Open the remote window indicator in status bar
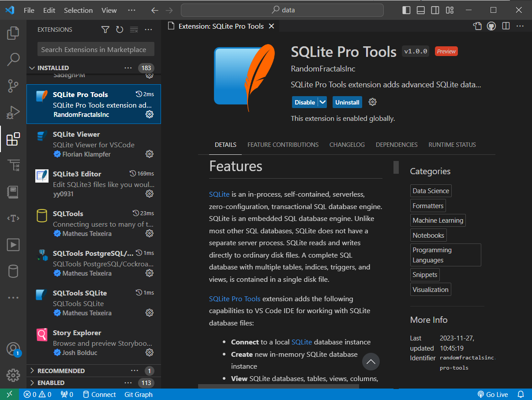 point(10,394)
